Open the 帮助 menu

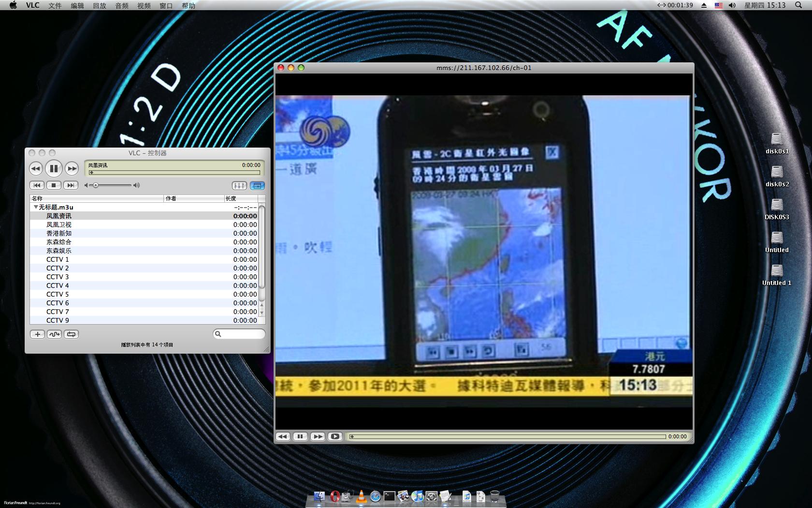188,5
